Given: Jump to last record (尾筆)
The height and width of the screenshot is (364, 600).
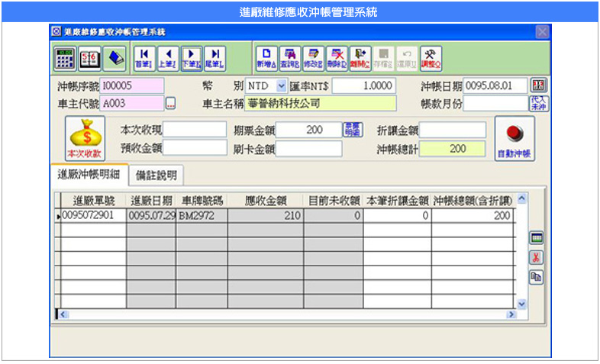Looking at the screenshot, I should point(216,57).
